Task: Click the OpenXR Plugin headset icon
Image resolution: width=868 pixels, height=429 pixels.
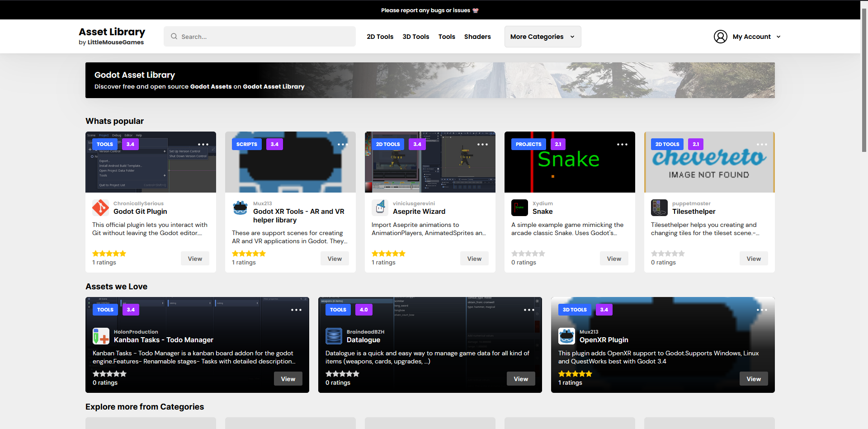Action: pos(566,336)
